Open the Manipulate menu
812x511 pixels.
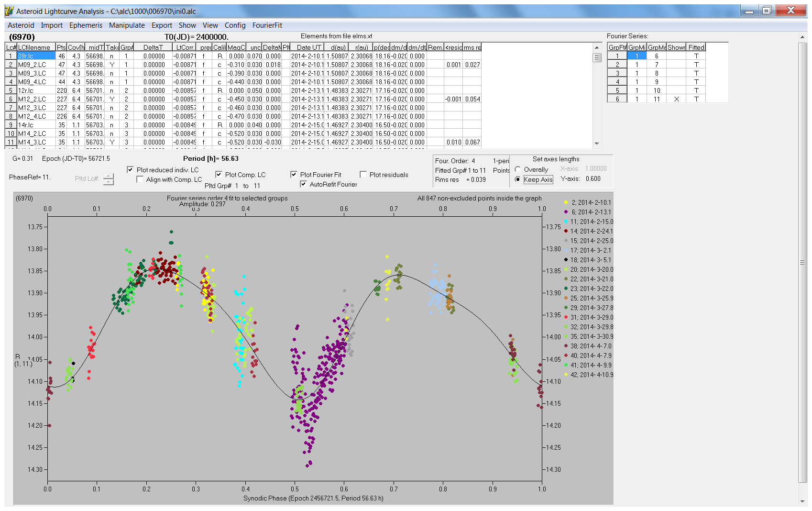pos(127,25)
